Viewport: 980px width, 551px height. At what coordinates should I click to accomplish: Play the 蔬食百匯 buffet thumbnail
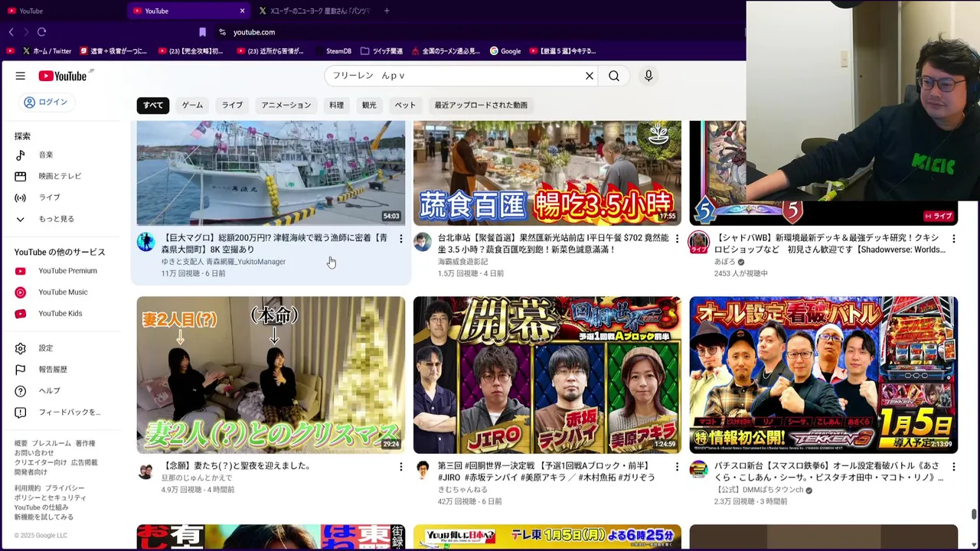pos(547,173)
